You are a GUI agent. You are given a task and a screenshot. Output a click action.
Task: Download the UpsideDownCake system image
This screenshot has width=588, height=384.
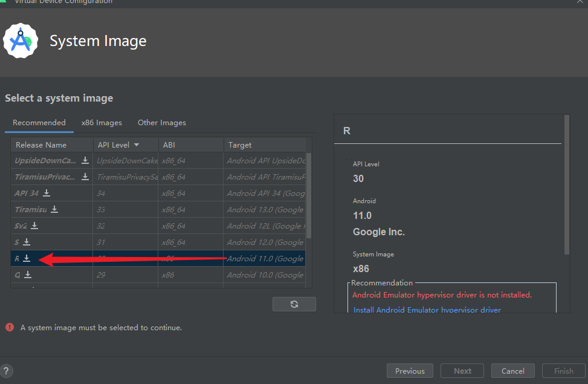(x=85, y=161)
